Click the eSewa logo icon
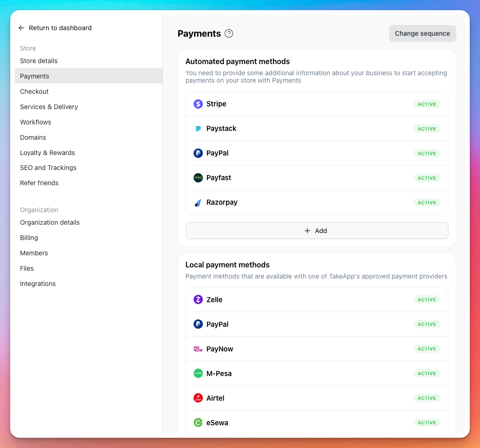 click(198, 422)
